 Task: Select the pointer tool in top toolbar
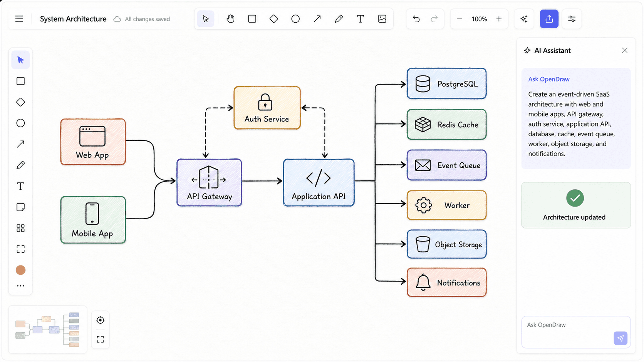pyautogui.click(x=206, y=19)
